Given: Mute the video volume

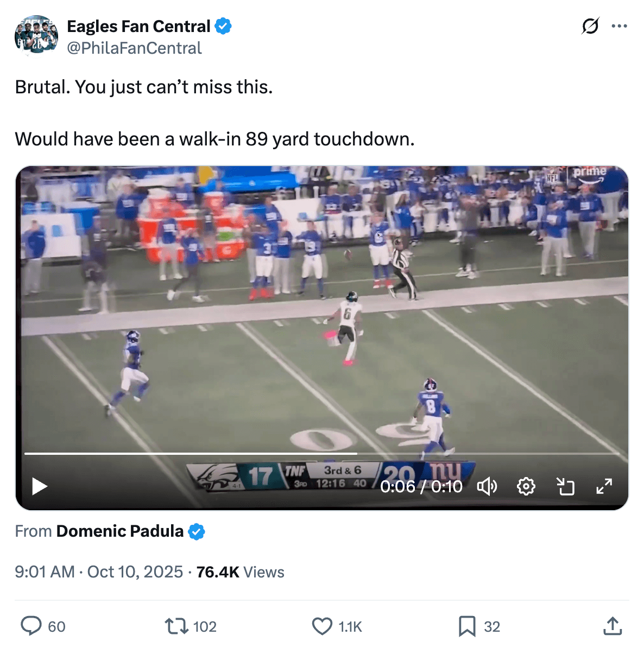Looking at the screenshot, I should 487,486.
